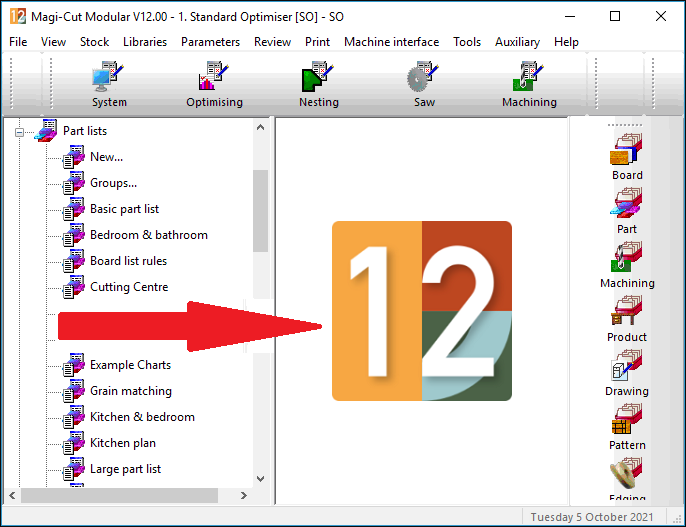The width and height of the screenshot is (686, 527).
Task: Select Groups... entry in tree
Action: (x=113, y=183)
